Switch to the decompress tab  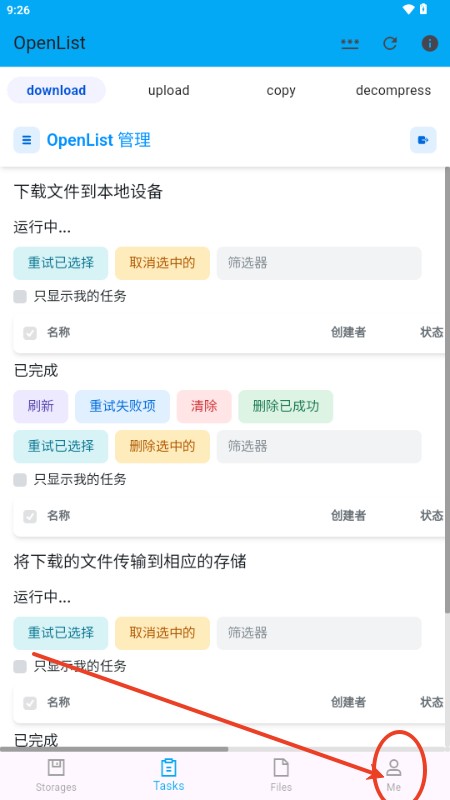(393, 90)
